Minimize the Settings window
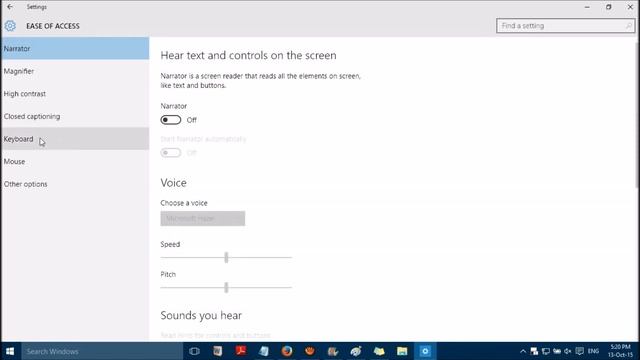The height and width of the screenshot is (360, 640). click(x=587, y=7)
